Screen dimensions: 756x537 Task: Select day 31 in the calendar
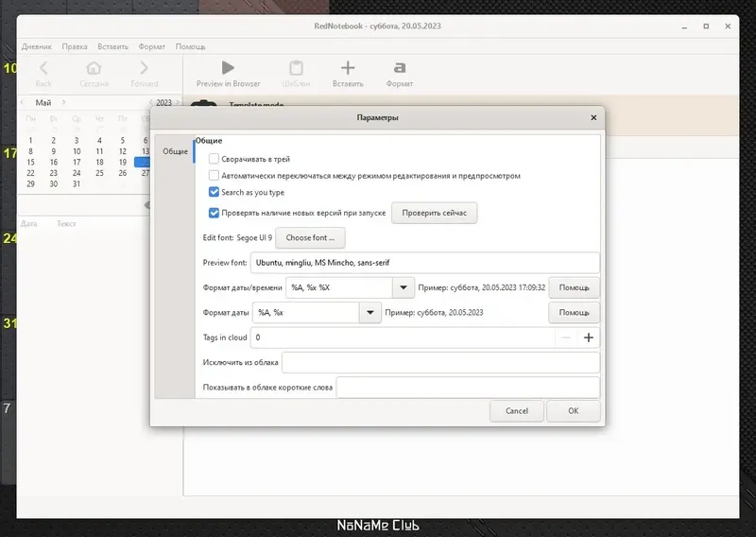pyautogui.click(x=77, y=183)
